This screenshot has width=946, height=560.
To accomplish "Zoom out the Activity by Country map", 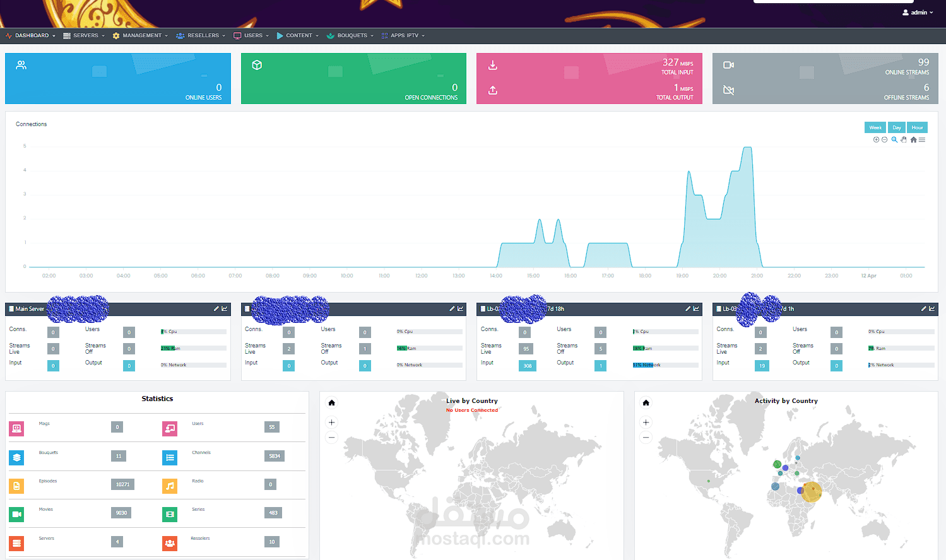I will (646, 438).
